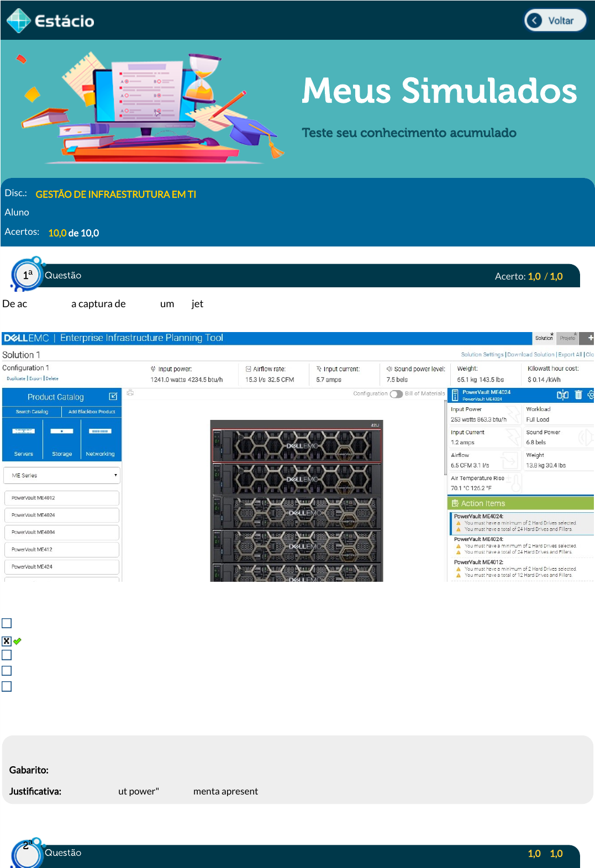595x868 pixels.
Task: Switch to the Projeto tab
Action: (x=567, y=338)
